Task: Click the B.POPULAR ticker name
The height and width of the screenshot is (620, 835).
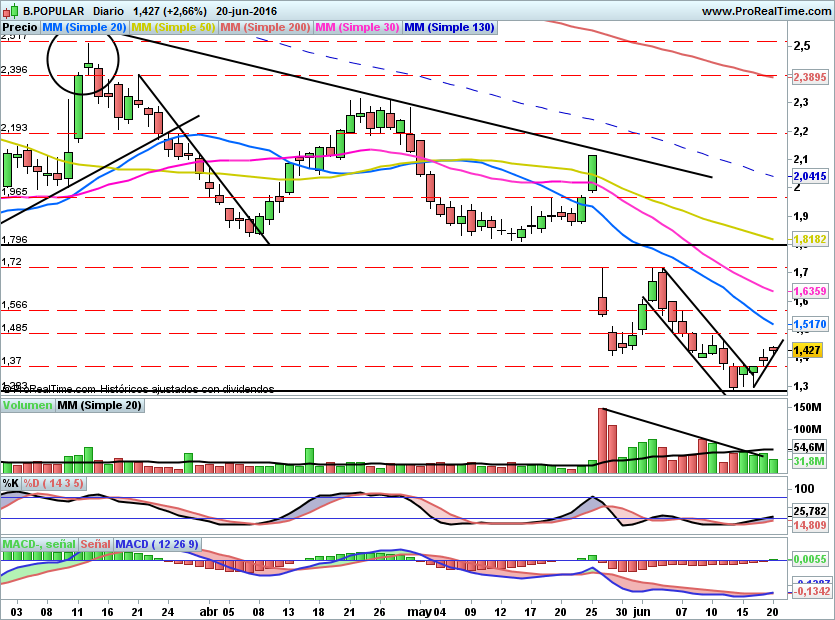Action: (53, 11)
